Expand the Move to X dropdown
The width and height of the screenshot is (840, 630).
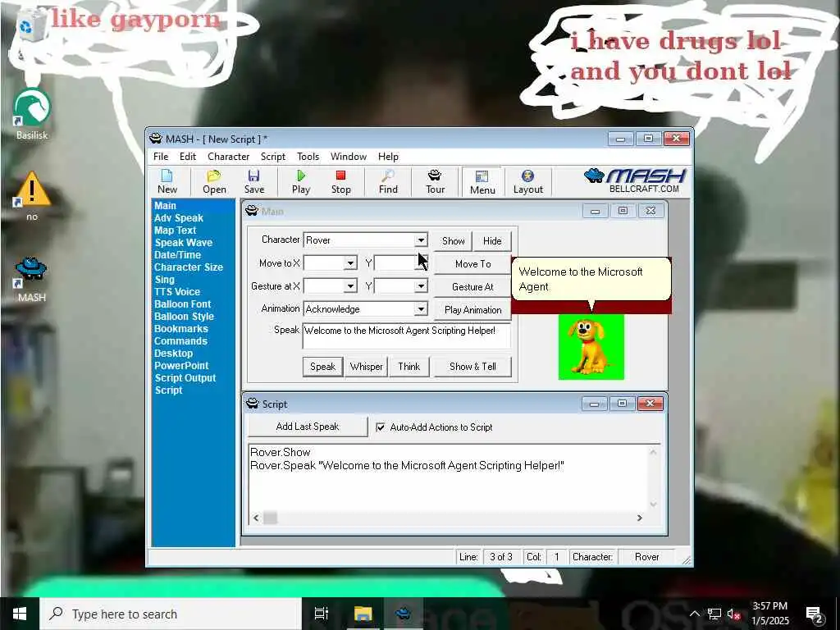point(350,263)
